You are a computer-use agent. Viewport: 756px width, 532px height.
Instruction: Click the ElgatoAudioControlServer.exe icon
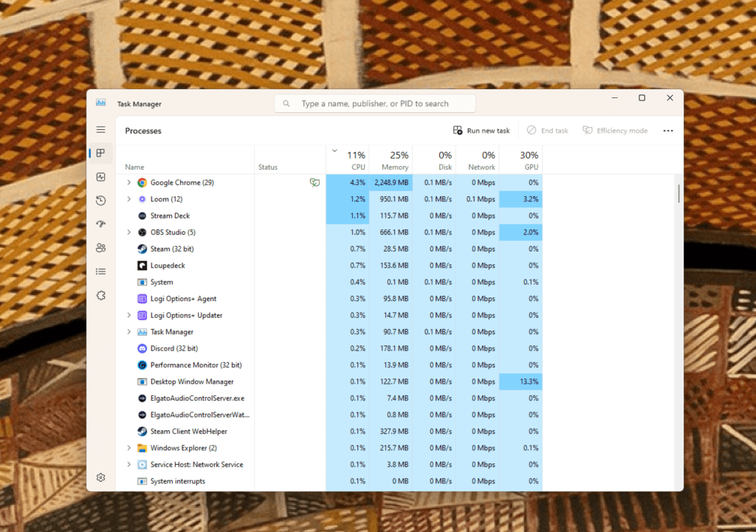(x=142, y=398)
